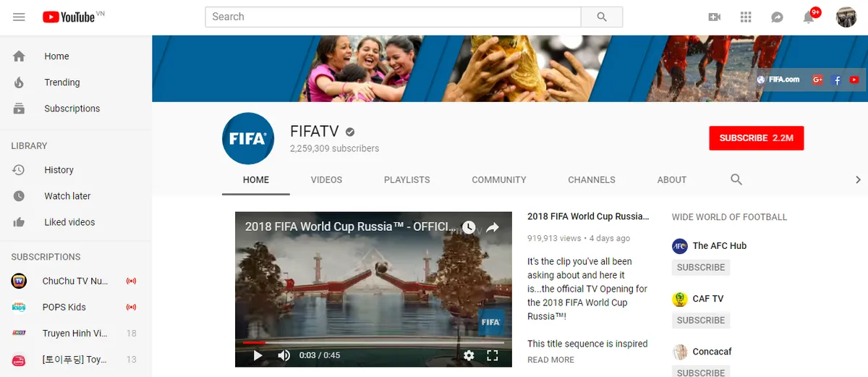The width and height of the screenshot is (868, 377).
Task: Open the FIFA.com banner link
Action: [779, 80]
